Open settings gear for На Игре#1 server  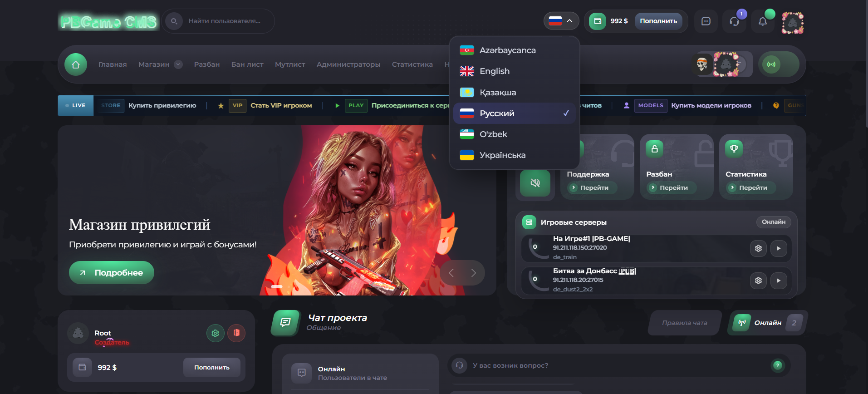(758, 248)
